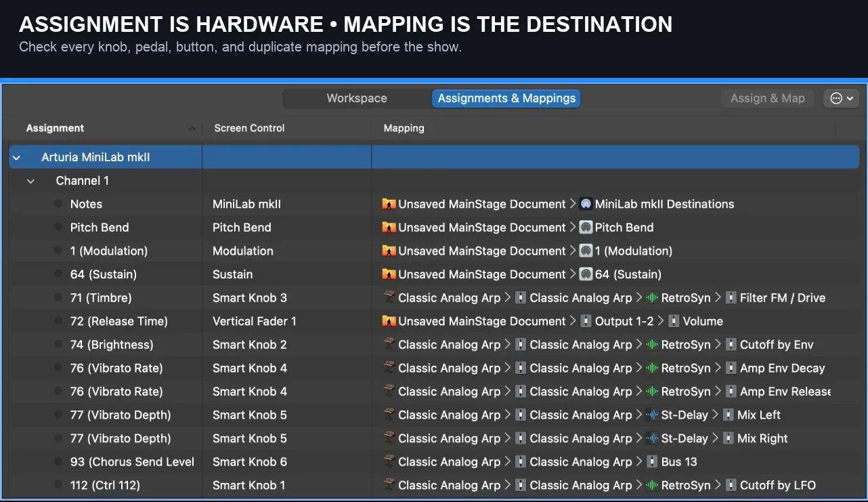Click the Sustain screen control cell
Viewport: 868px width, 502px height.
click(232, 274)
